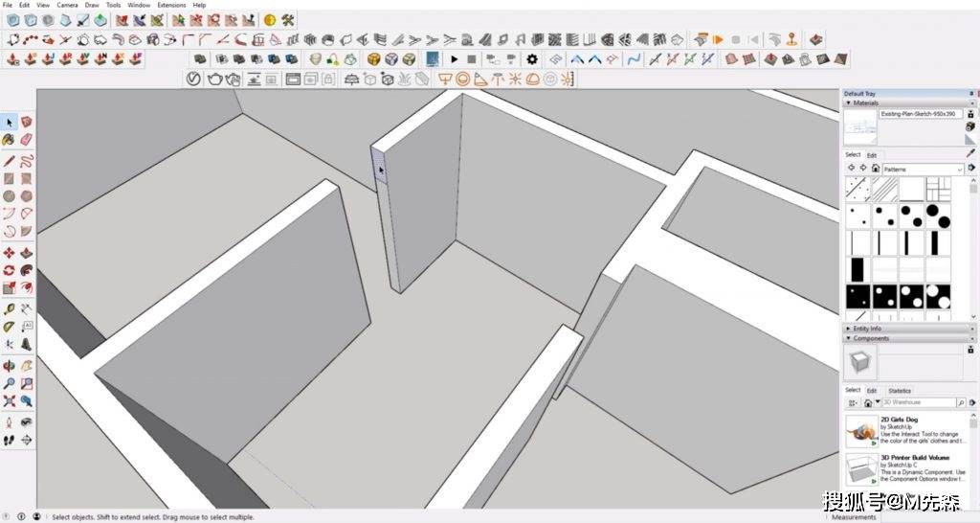
Task: Select the Eraser tool
Action: (x=26, y=140)
